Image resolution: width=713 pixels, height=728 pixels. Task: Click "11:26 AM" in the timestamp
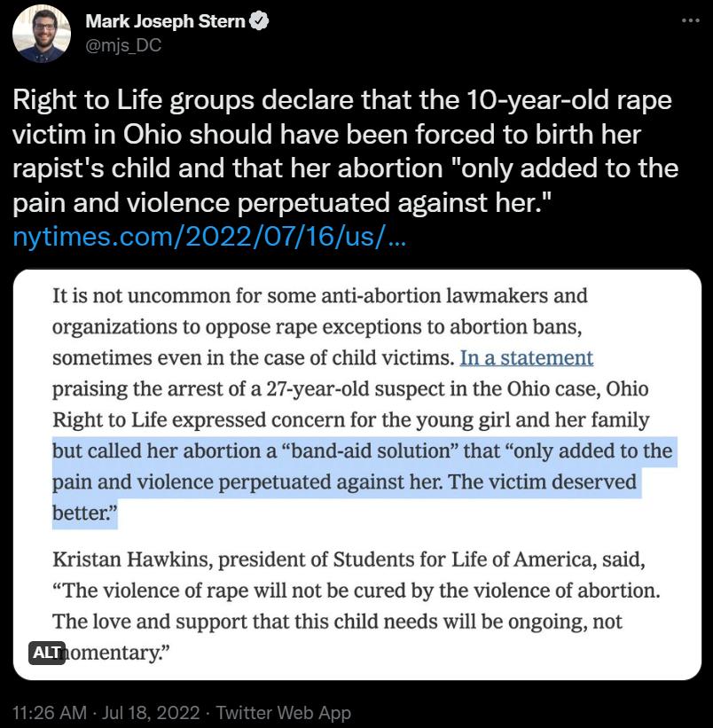[49, 712]
